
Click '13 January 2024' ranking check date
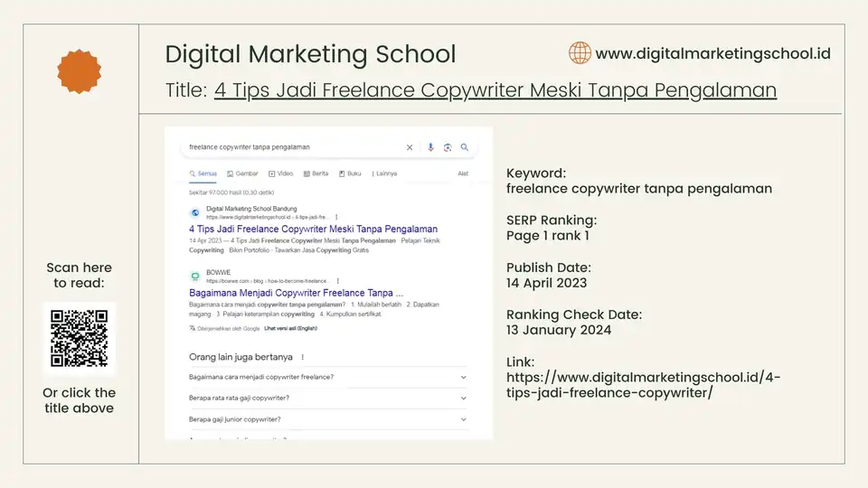click(559, 330)
